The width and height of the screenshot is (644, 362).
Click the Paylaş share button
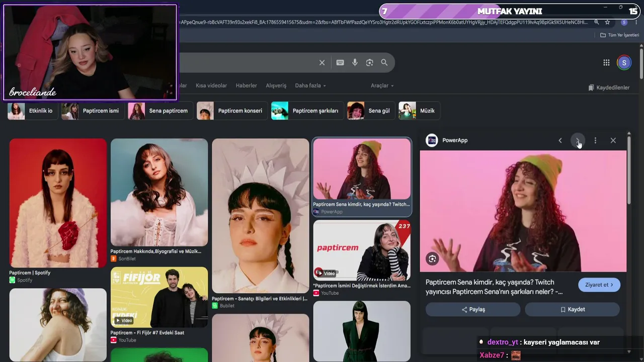pyautogui.click(x=473, y=309)
